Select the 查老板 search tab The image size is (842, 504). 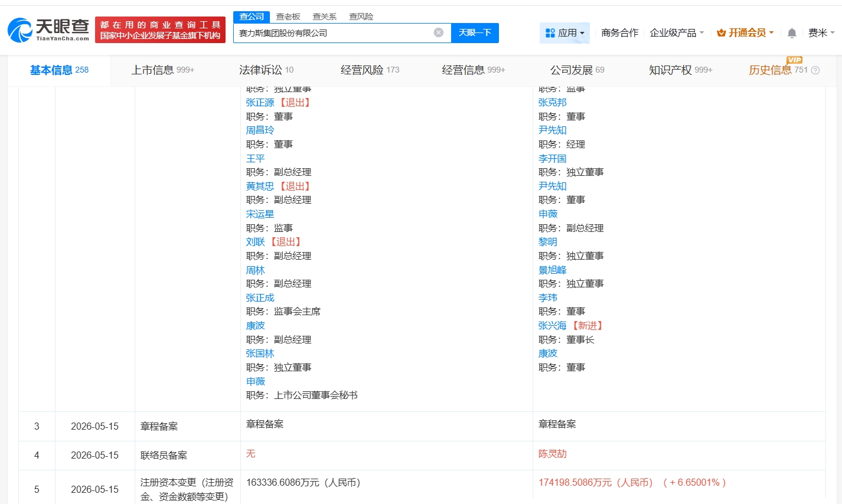pyautogui.click(x=288, y=17)
